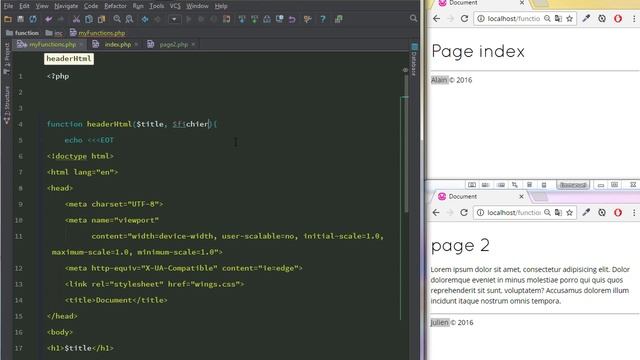Click the VCS Update Project icon

242,19
